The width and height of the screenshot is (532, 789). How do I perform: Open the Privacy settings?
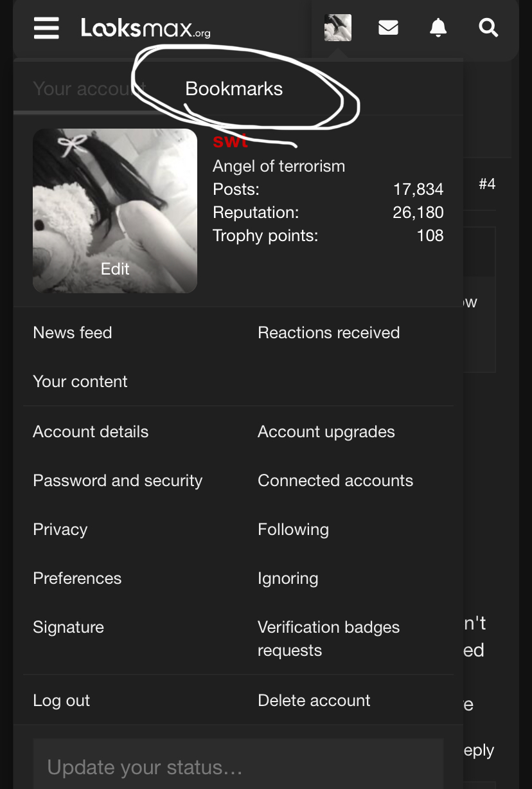[60, 529]
